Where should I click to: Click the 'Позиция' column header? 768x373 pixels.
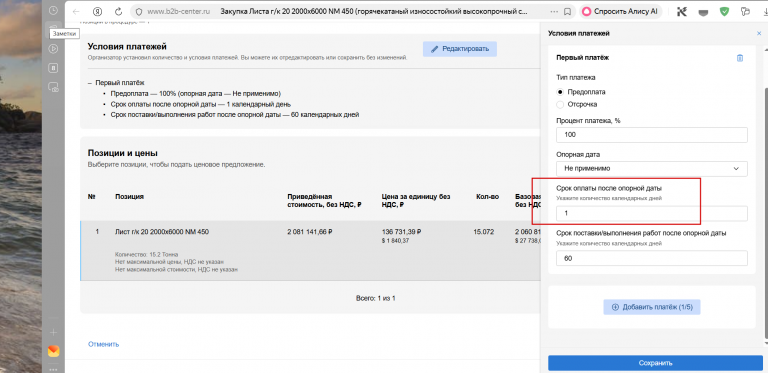[x=129, y=196]
